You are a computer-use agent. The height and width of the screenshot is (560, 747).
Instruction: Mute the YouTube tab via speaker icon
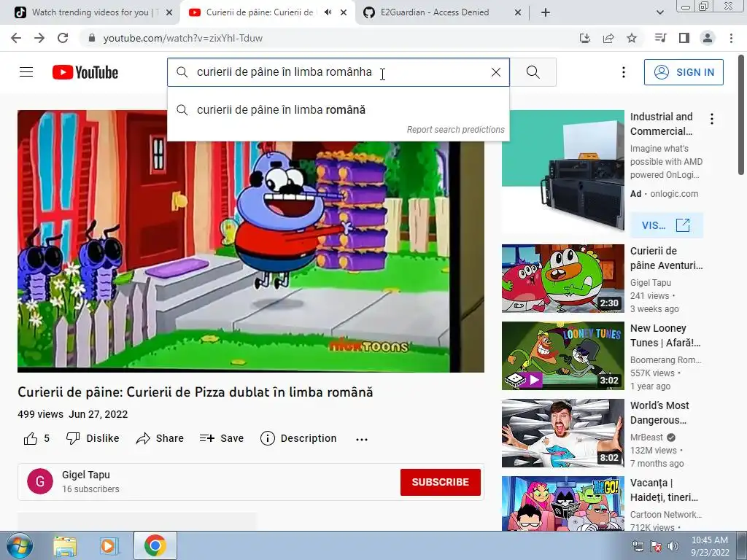pyautogui.click(x=328, y=12)
